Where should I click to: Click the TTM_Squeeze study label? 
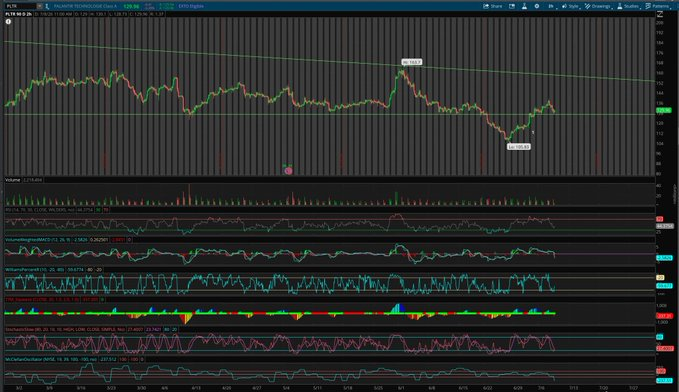click(x=42, y=299)
